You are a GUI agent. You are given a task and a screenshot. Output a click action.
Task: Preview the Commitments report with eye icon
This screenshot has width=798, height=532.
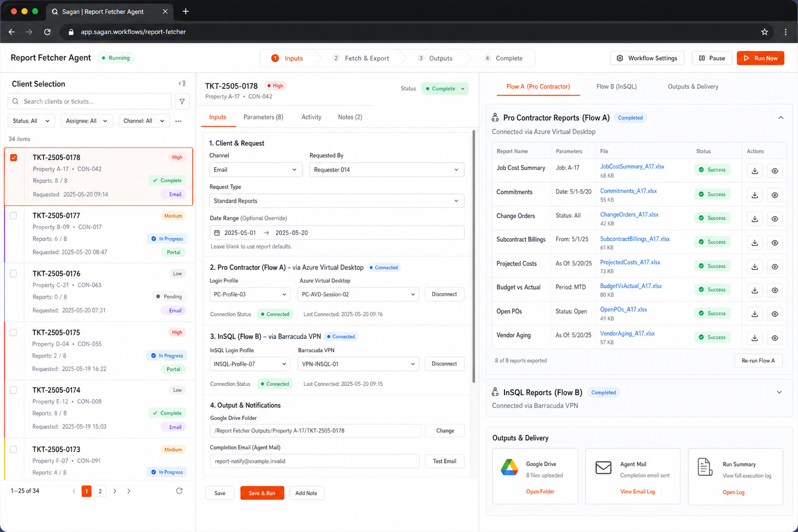coord(775,195)
